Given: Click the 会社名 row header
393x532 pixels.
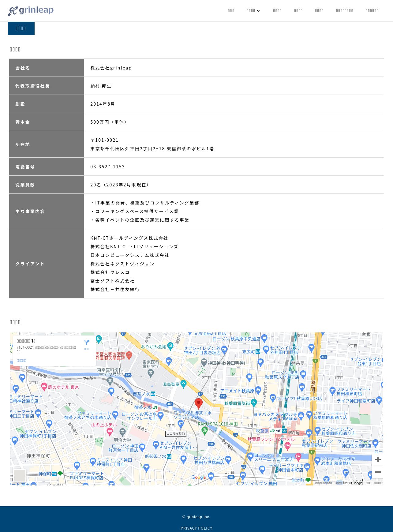Looking at the screenshot, I should 47,68.
